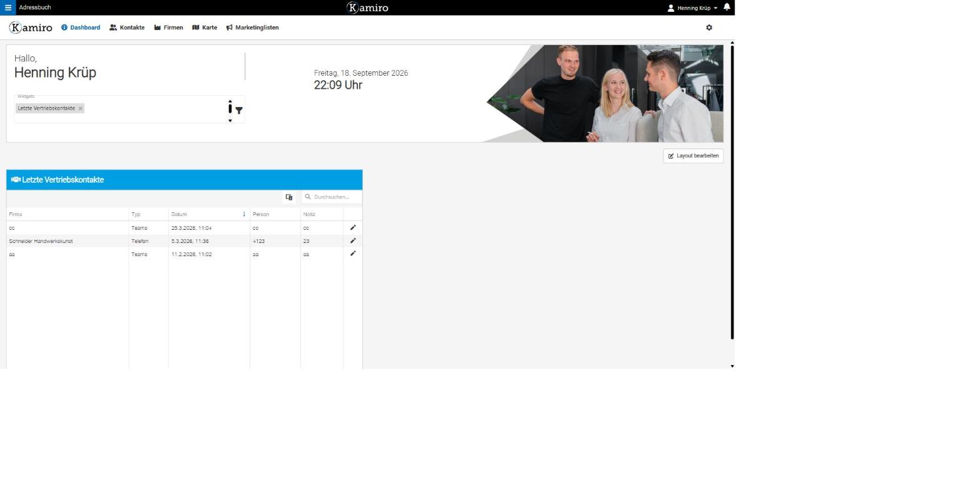Viewport: 980px width, 491px height.
Task: Click the center Kamiro logo in top bar
Action: coord(367,8)
